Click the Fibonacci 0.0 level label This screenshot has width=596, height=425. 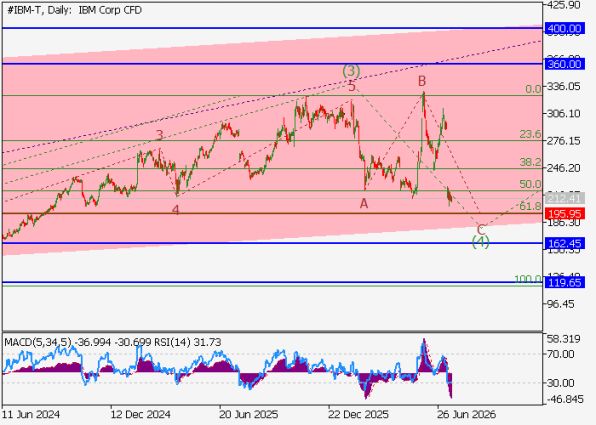coord(533,89)
